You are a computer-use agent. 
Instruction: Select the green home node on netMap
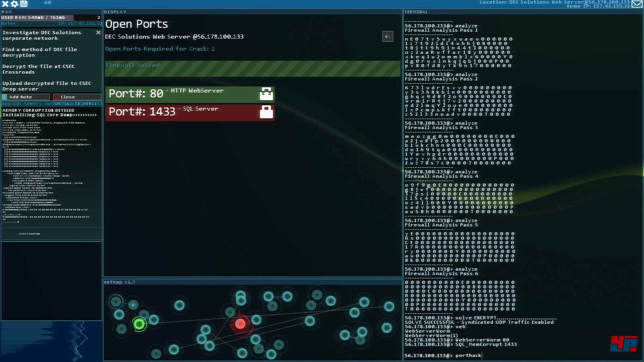tap(139, 324)
